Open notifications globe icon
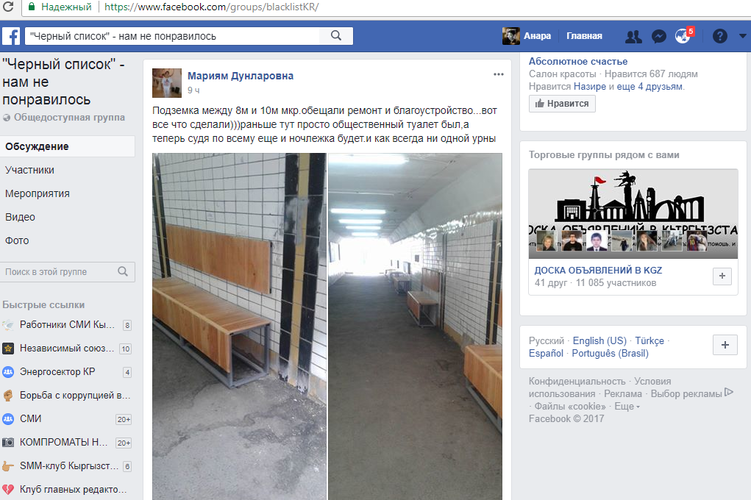751x500 pixels. [x=682, y=36]
